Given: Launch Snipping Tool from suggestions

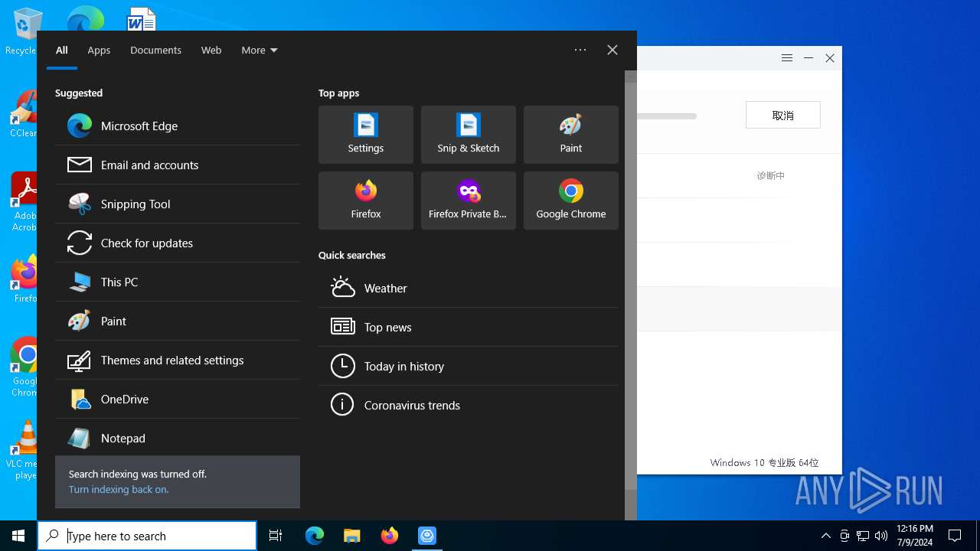Looking at the screenshot, I should 178,204.
